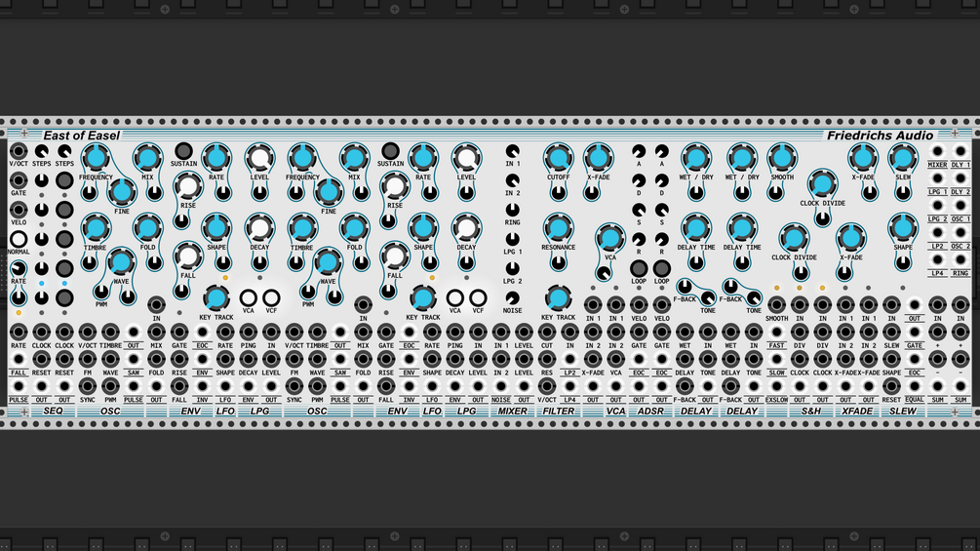The image size is (980, 551).
Task: Adjust the first OSC FREQUENCY knob
Action: pyautogui.click(x=96, y=157)
